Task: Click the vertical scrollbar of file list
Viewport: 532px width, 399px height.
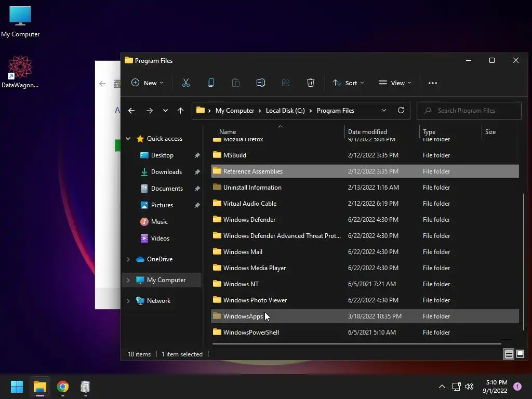Action: [x=524, y=261]
